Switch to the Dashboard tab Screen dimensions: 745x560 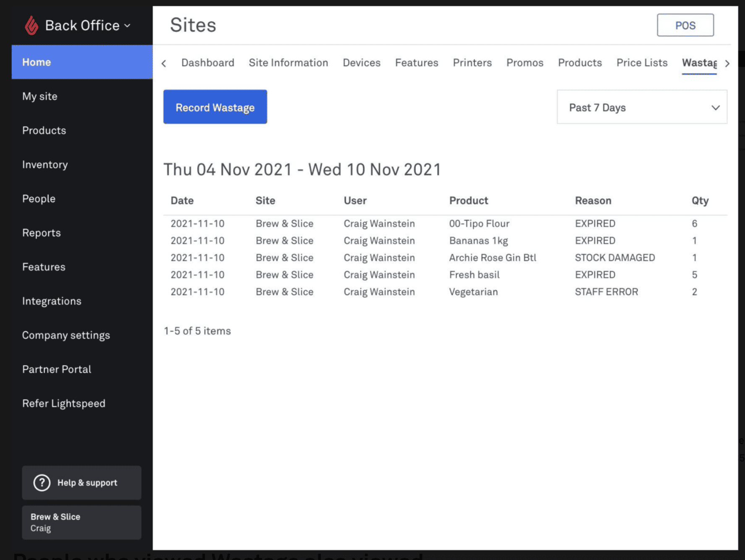click(x=207, y=63)
